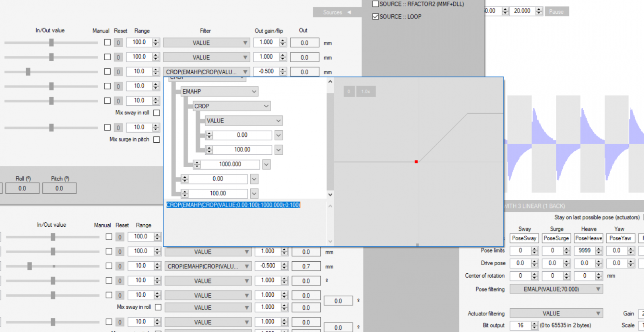This screenshot has width=644, height=332.
Task: Click the spinner arrows of Drive pose Yaw
Action: (631, 263)
